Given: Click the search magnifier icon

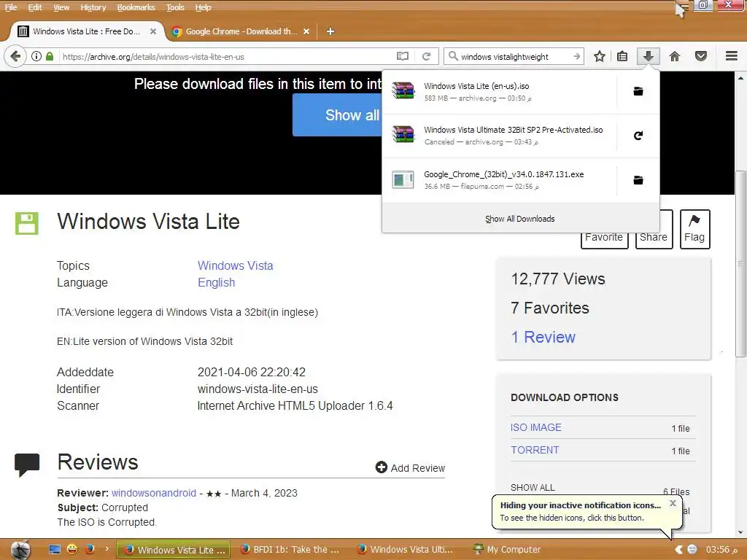Looking at the screenshot, I should tap(453, 56).
